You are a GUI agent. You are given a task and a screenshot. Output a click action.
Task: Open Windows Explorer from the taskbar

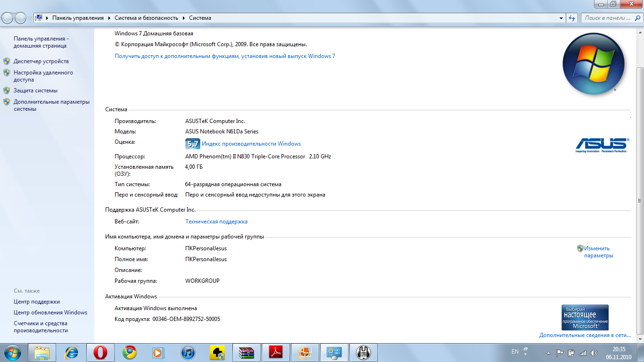(x=42, y=352)
